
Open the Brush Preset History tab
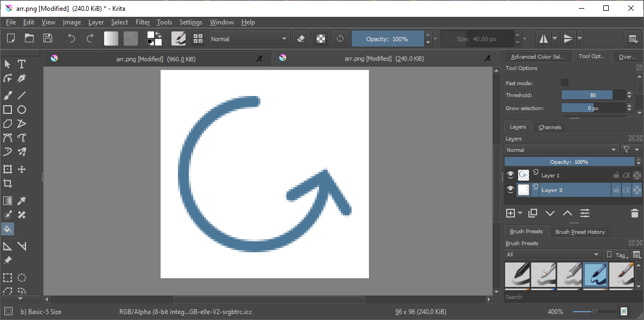tap(579, 232)
